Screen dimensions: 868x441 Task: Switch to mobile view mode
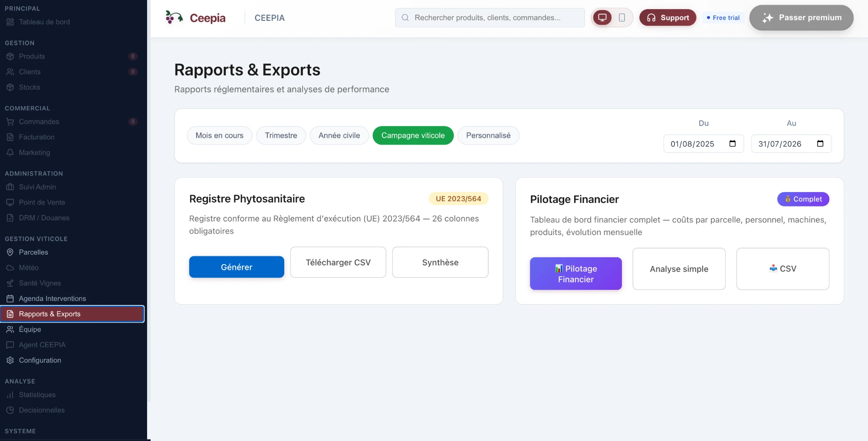pyautogui.click(x=622, y=18)
